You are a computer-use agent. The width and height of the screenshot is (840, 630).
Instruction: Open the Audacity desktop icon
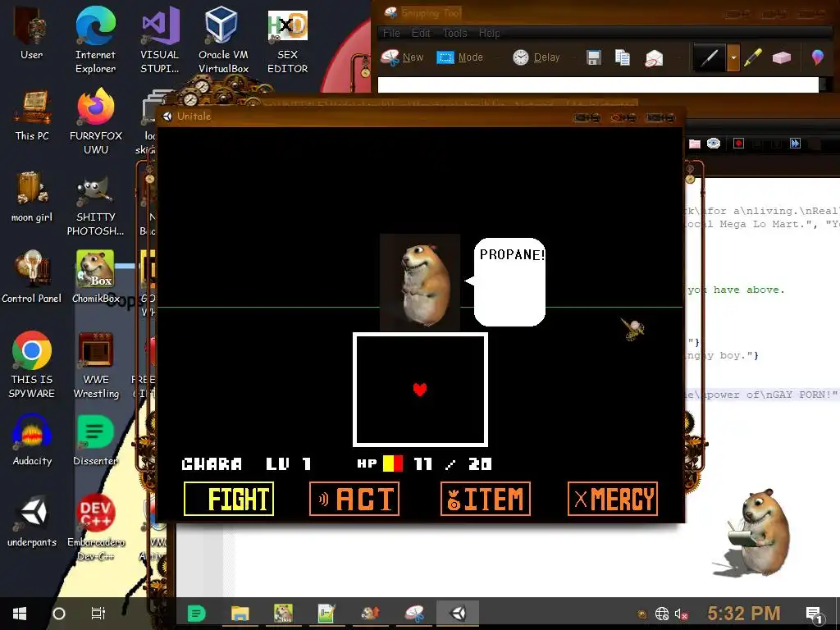coord(32,441)
